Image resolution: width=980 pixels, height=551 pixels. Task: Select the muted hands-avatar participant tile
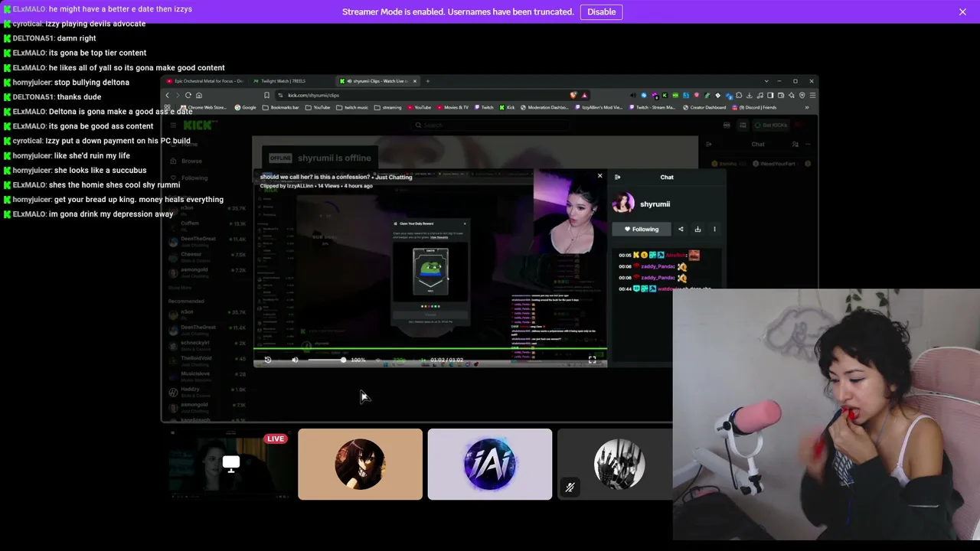pyautogui.click(x=615, y=464)
